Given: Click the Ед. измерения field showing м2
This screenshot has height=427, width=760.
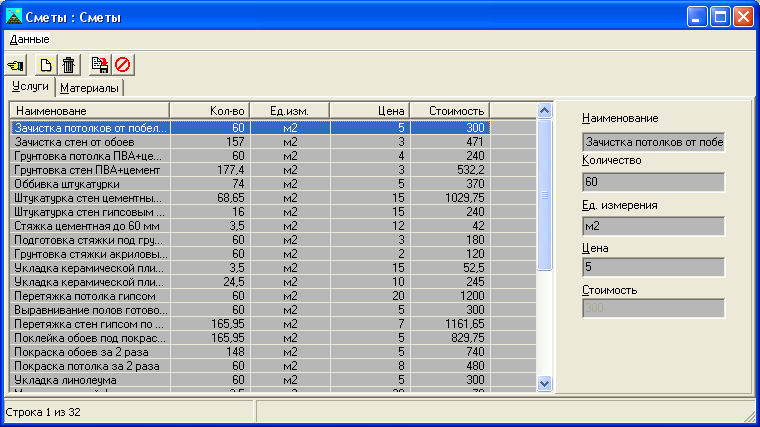Looking at the screenshot, I should point(653,226).
